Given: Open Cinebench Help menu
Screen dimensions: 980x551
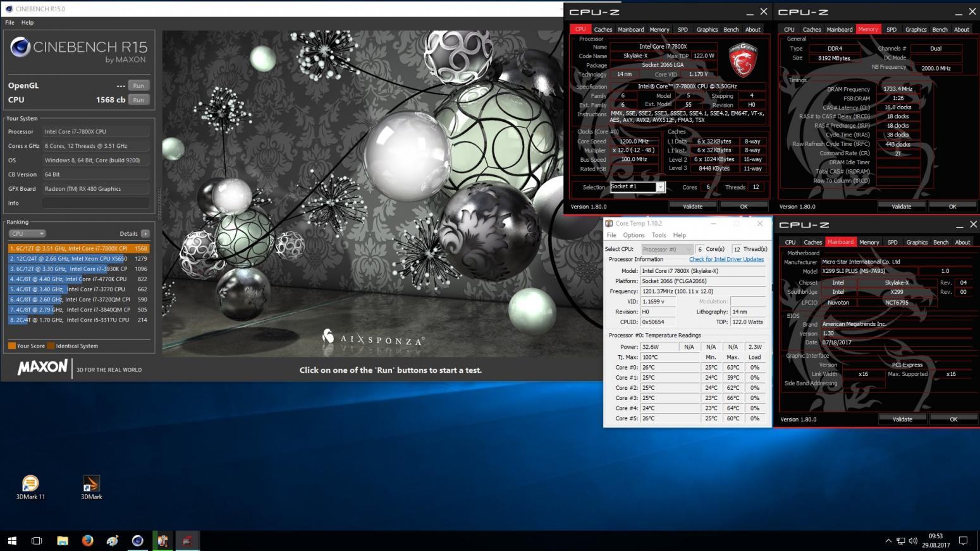Looking at the screenshot, I should point(27,22).
